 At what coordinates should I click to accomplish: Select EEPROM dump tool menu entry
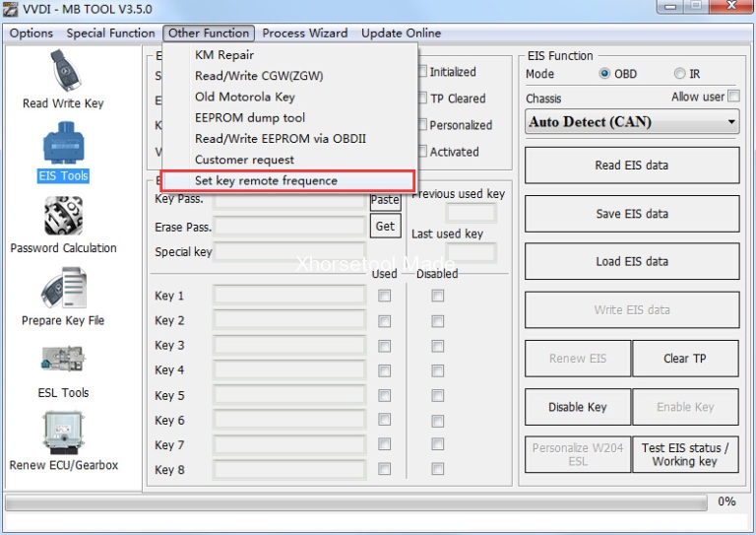pos(250,117)
